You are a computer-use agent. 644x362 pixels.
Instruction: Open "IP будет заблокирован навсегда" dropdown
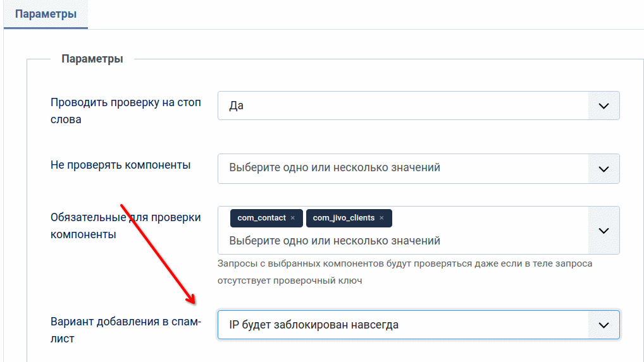click(x=419, y=325)
